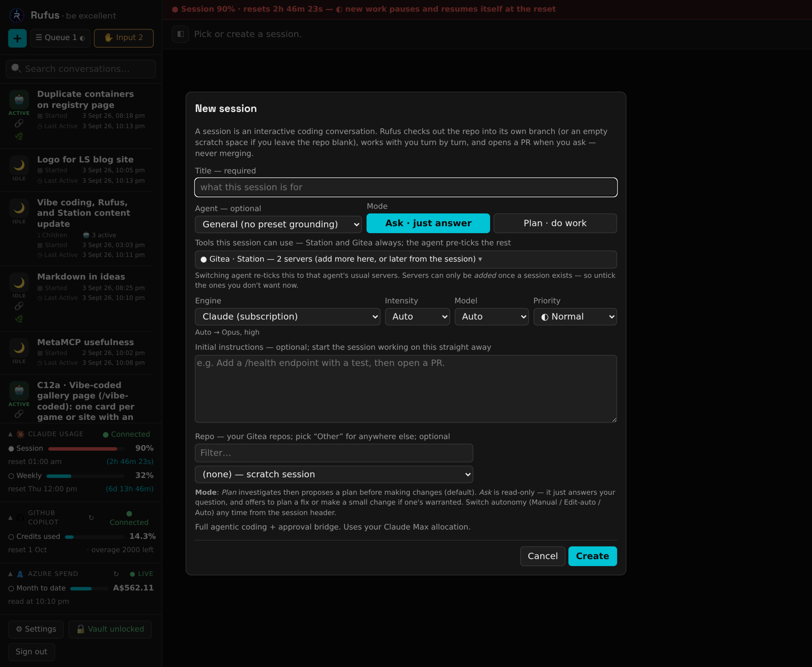812x667 pixels.
Task: Open the repo scratch session dropdown
Action: tap(334, 474)
